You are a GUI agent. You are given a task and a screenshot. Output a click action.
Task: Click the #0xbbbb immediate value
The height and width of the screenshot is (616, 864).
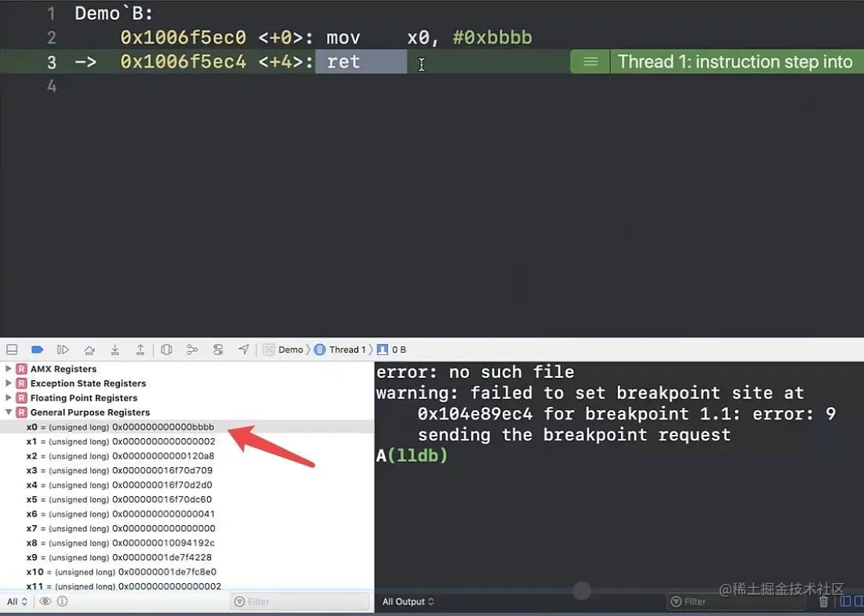[492, 38]
